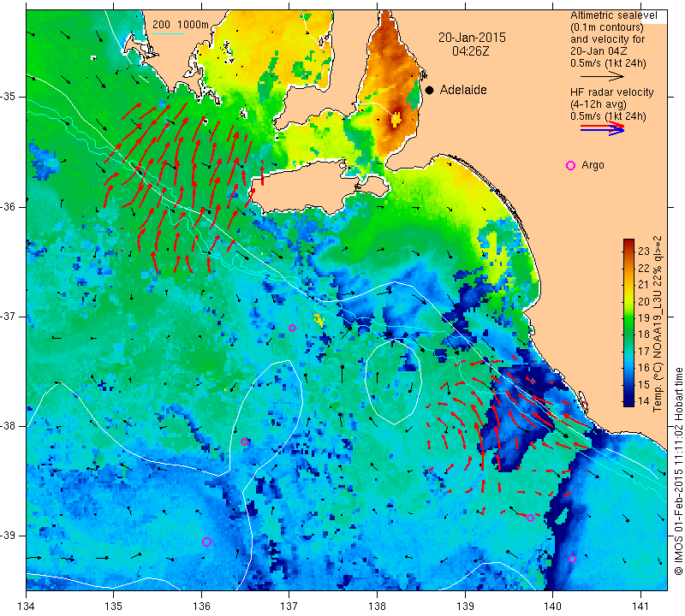Click the longitude axis label '136'
The width and height of the screenshot is (685, 616).
pos(201,607)
